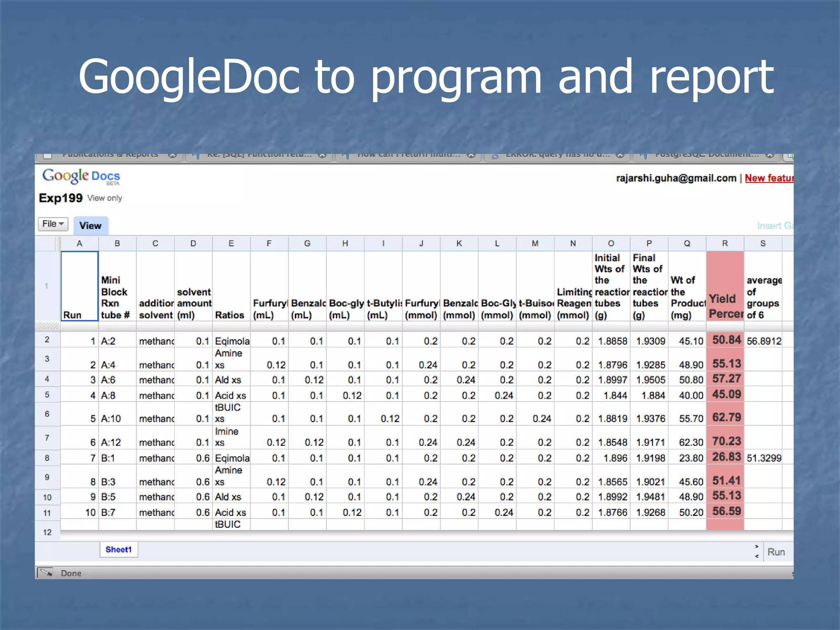Select column E header

[x=231, y=244]
